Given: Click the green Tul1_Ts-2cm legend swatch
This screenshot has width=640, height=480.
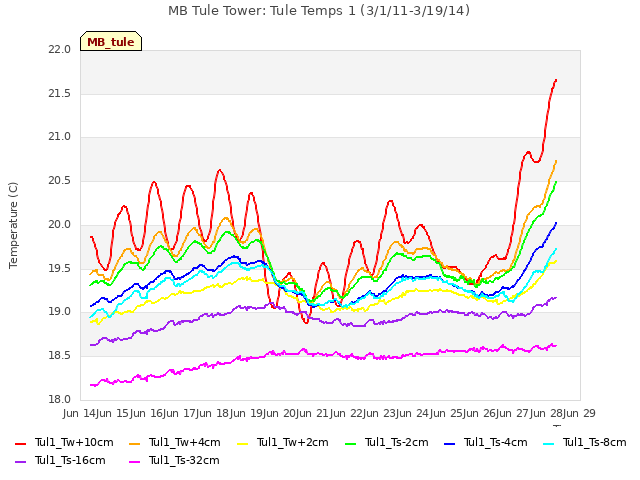Looking at the screenshot, I should click(350, 443).
